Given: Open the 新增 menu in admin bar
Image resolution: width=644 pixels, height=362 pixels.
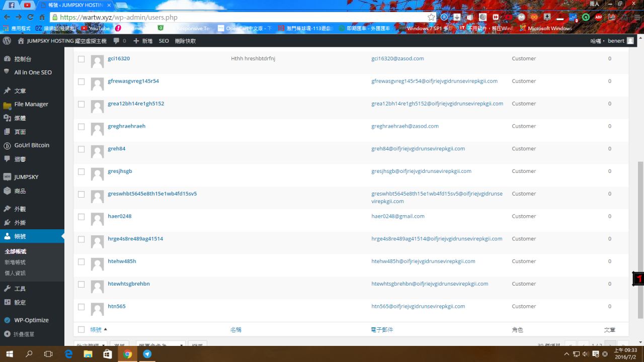Looking at the screenshot, I should pos(143,41).
